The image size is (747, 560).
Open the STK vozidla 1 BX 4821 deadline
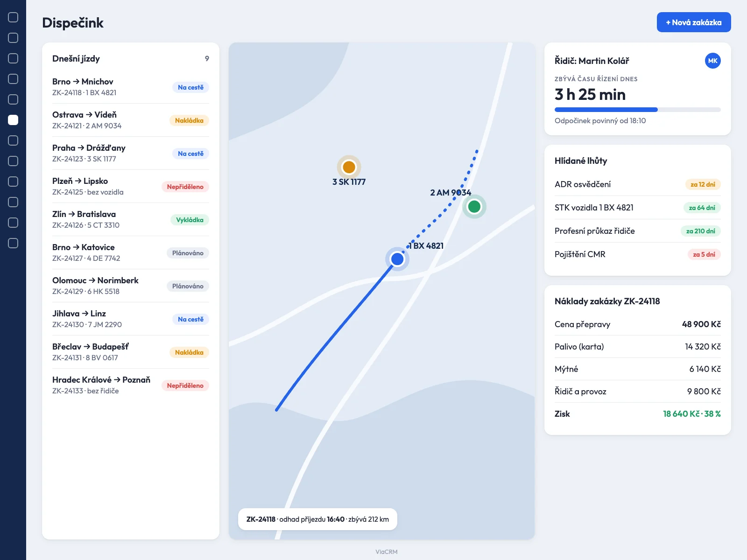(638, 208)
